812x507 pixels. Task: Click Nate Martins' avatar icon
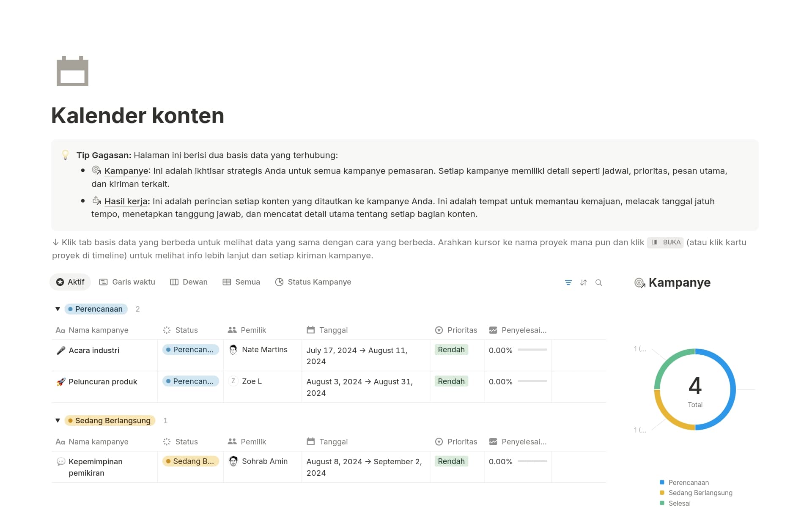(233, 350)
